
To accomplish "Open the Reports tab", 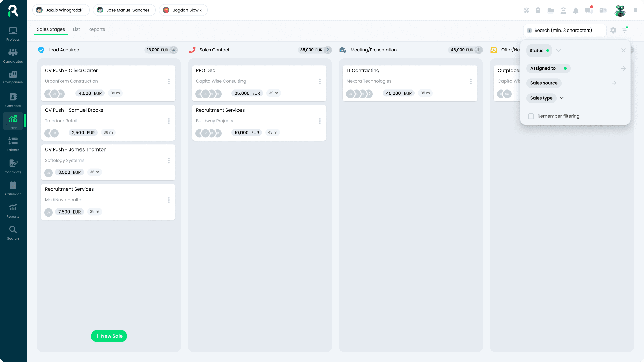I will [97, 29].
